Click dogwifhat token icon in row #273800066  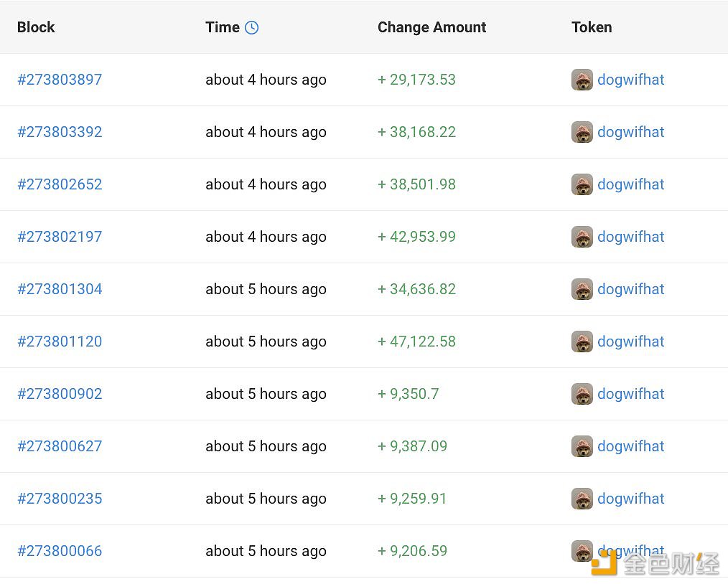tap(582, 552)
